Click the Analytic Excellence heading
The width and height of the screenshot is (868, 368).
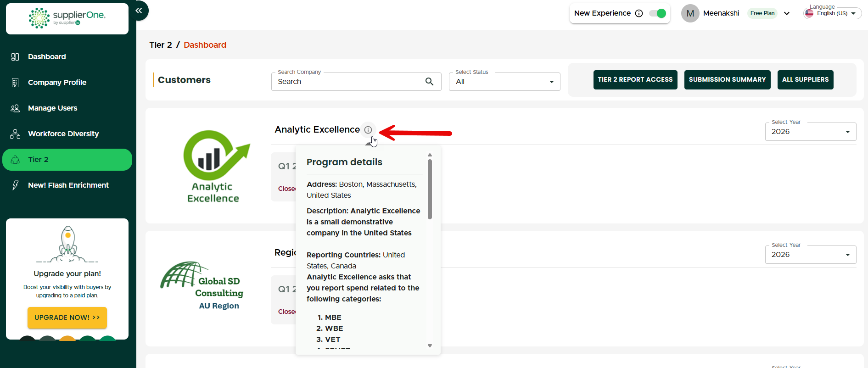point(317,130)
